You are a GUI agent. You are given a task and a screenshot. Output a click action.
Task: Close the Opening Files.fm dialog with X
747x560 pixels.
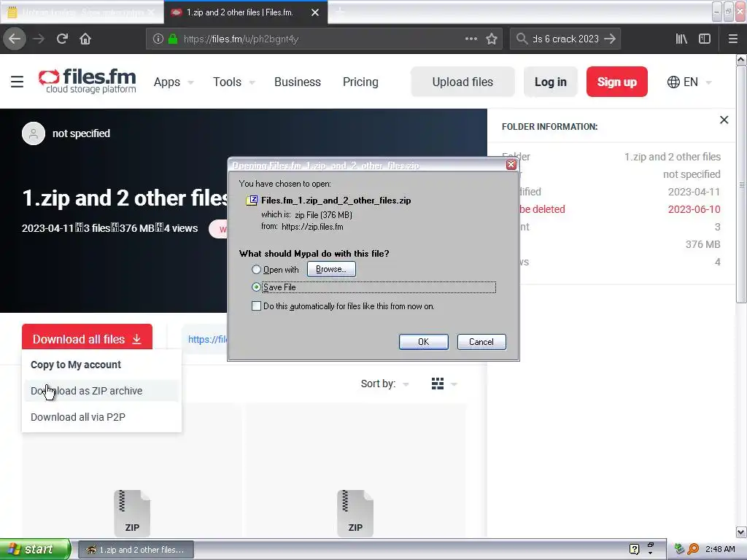(x=511, y=165)
